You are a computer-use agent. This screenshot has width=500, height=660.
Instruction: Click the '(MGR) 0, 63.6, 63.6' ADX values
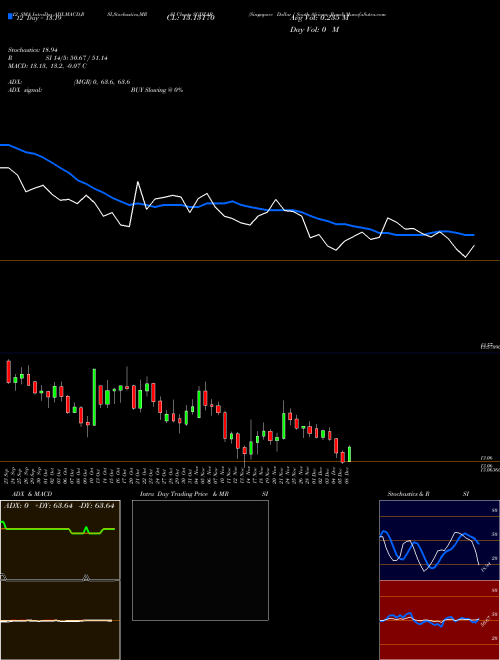click(x=101, y=82)
